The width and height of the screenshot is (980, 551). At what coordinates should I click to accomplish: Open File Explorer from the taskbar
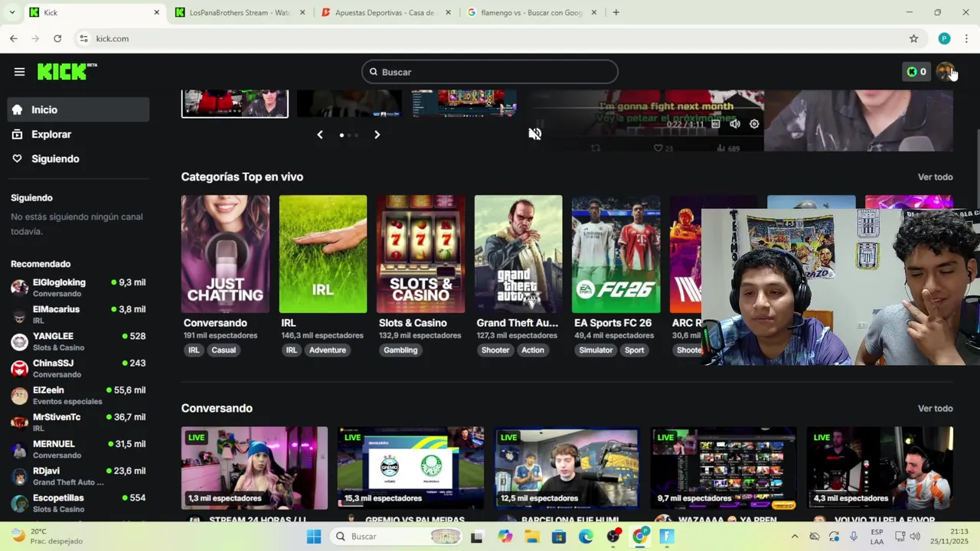click(x=531, y=536)
